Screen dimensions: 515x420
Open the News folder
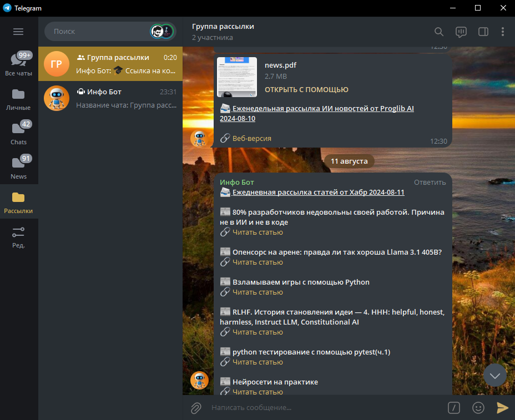coord(19,168)
